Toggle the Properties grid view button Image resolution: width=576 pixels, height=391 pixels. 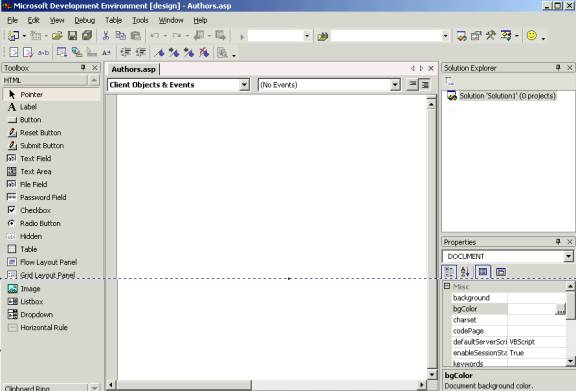tap(483, 272)
